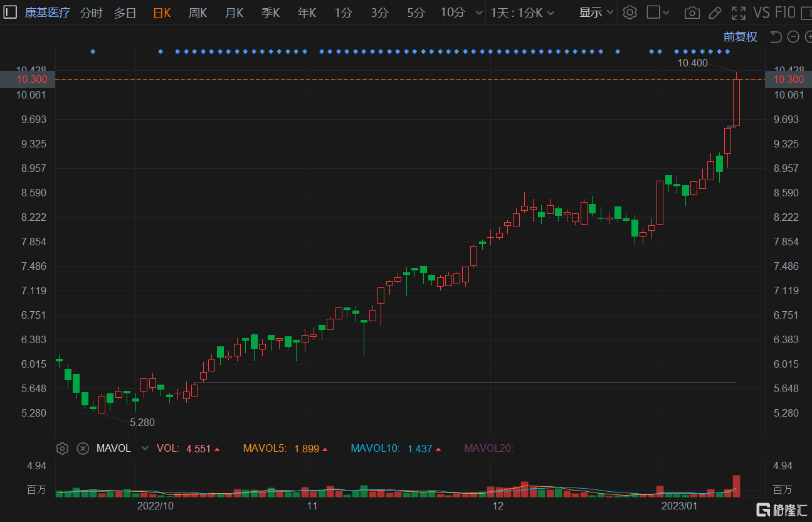Click the latest candlestick near 10.300
Image resolution: width=812 pixels, height=522 pixels.
pos(736,102)
